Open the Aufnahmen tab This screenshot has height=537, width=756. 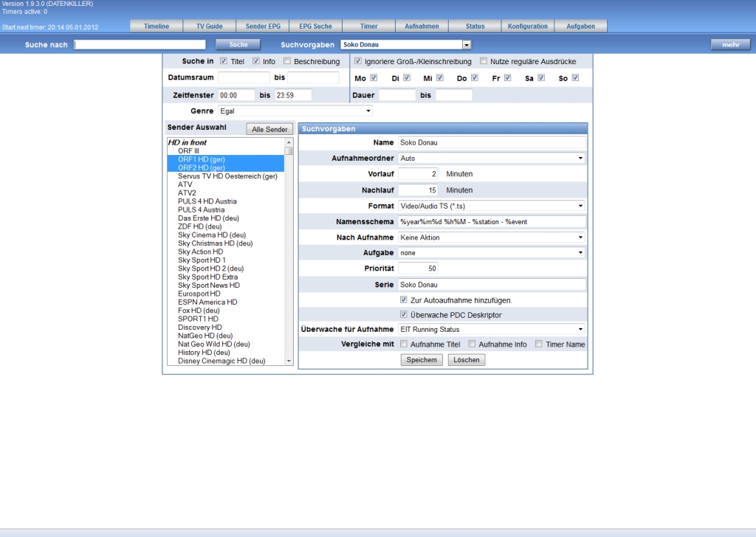tap(422, 26)
